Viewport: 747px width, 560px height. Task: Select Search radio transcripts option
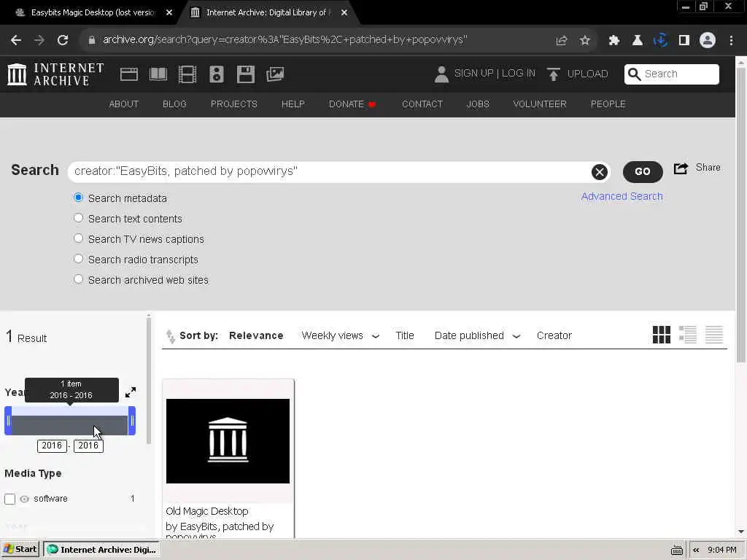(x=79, y=259)
